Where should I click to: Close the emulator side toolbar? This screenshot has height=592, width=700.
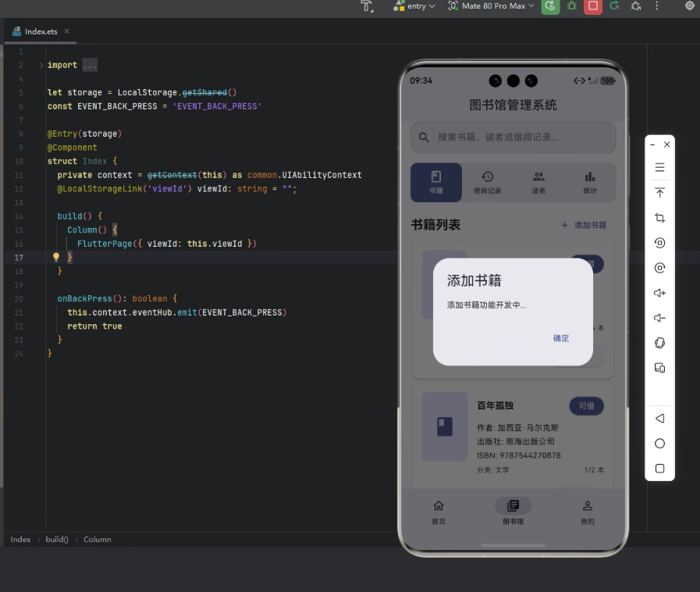point(667,144)
